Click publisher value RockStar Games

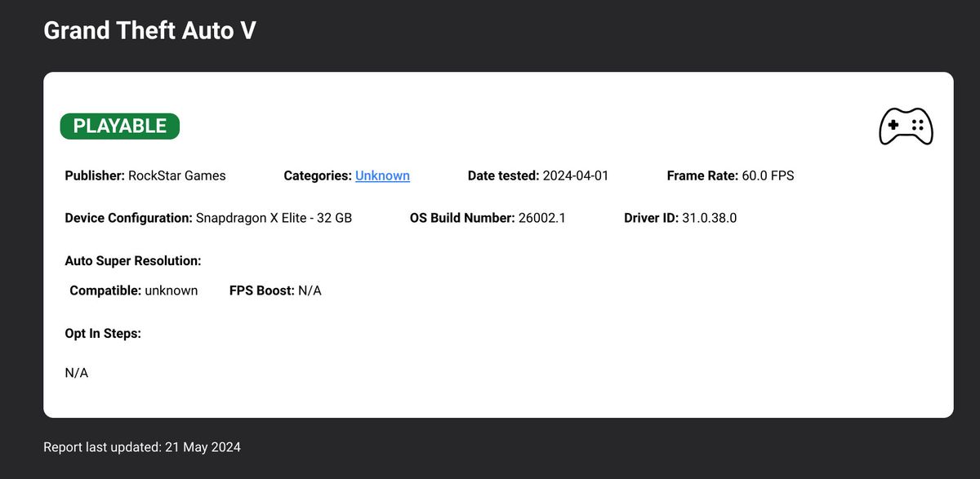[177, 175]
